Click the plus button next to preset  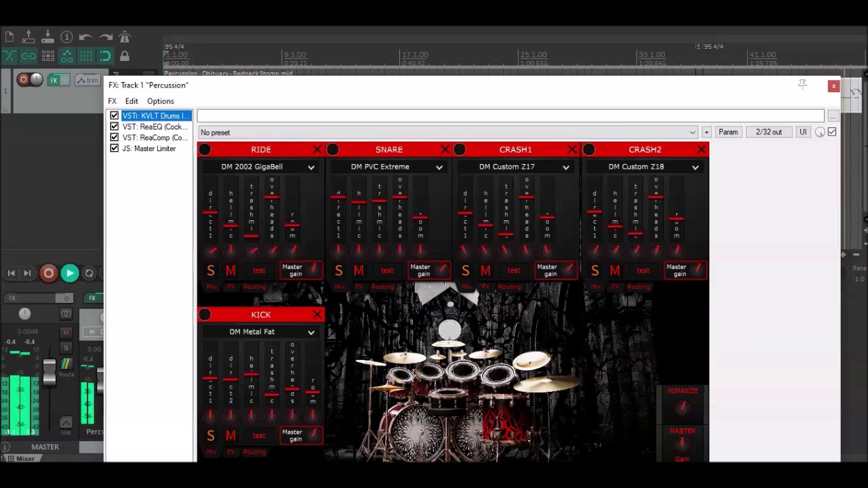tap(707, 133)
